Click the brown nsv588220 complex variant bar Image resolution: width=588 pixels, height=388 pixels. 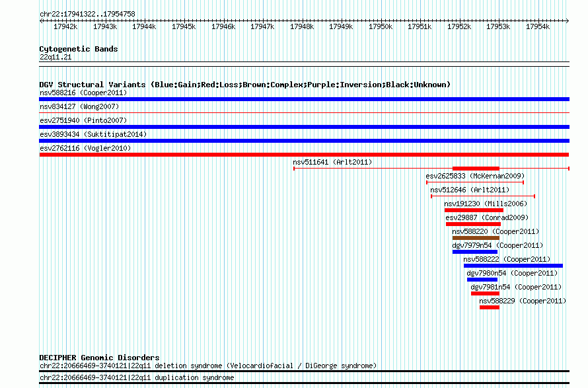pos(476,238)
